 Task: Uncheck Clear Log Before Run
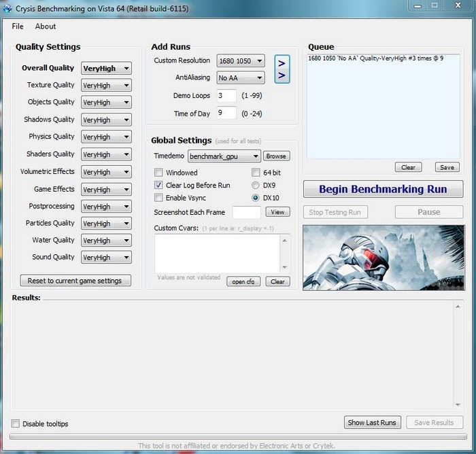point(158,185)
